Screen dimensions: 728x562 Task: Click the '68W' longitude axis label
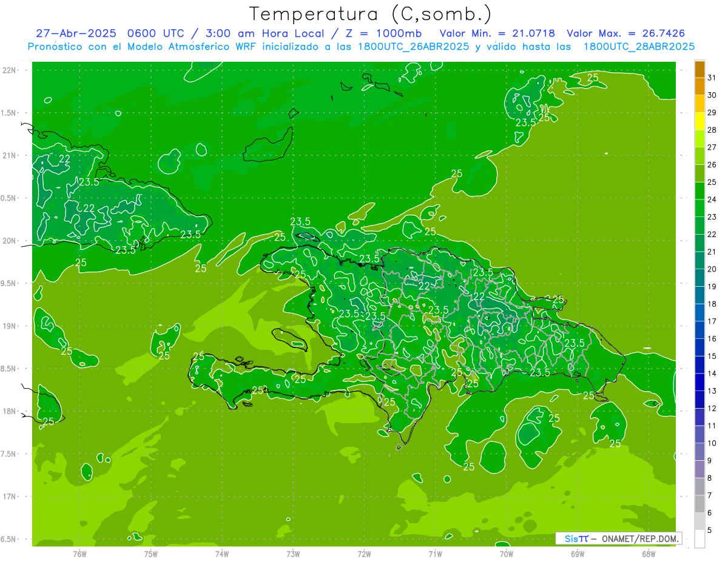(649, 554)
